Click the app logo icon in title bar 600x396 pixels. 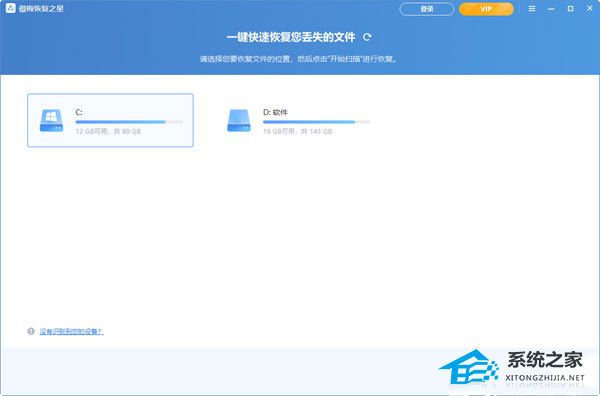click(11, 8)
